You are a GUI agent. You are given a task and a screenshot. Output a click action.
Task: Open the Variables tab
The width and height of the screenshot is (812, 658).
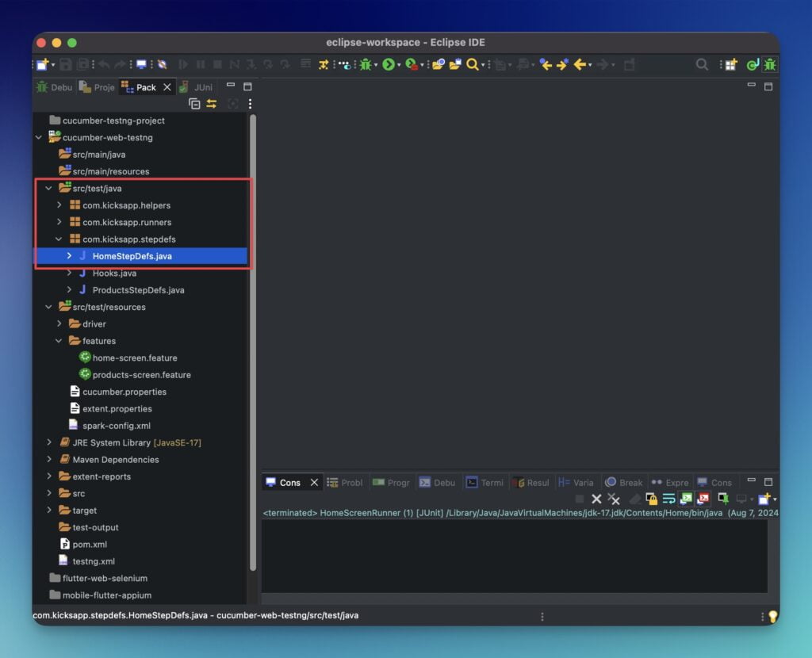576,483
